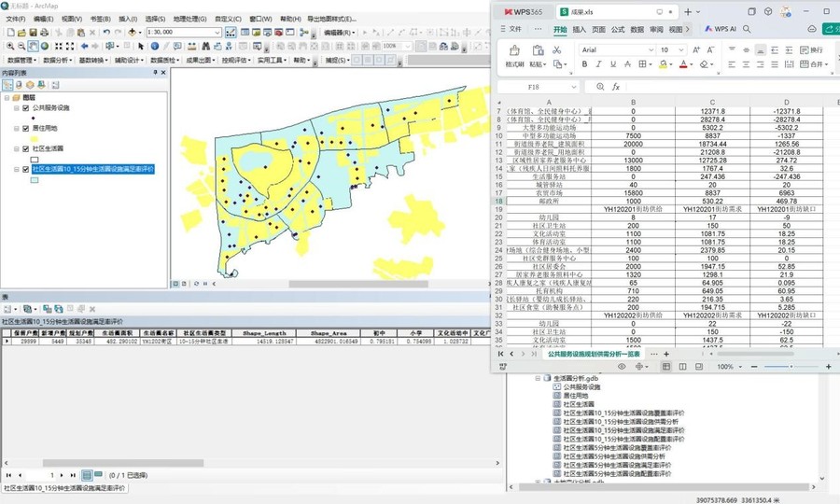Viewport: 840px width, 504px height.
Task: Switch to 公式 tab in WPS
Action: click(618, 30)
